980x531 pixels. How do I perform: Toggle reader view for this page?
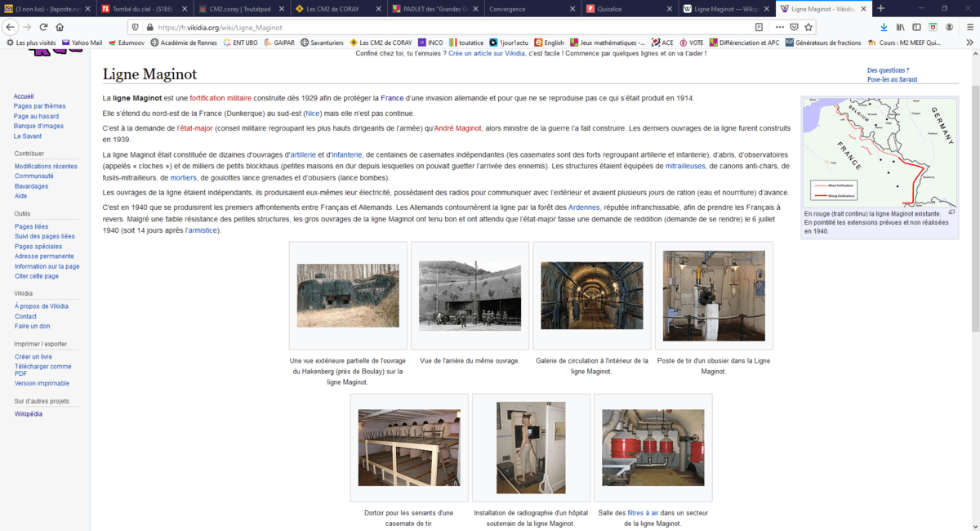tap(759, 27)
